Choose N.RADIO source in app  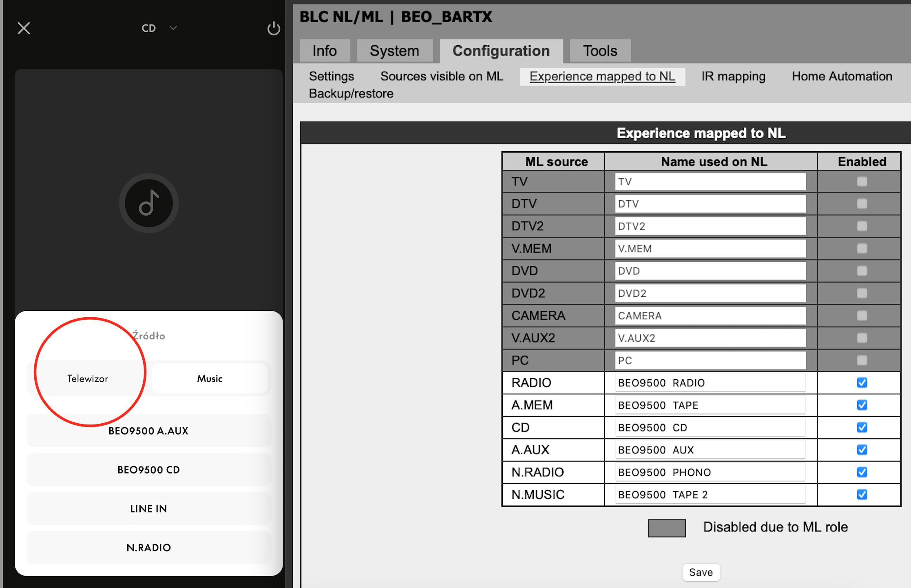click(149, 548)
